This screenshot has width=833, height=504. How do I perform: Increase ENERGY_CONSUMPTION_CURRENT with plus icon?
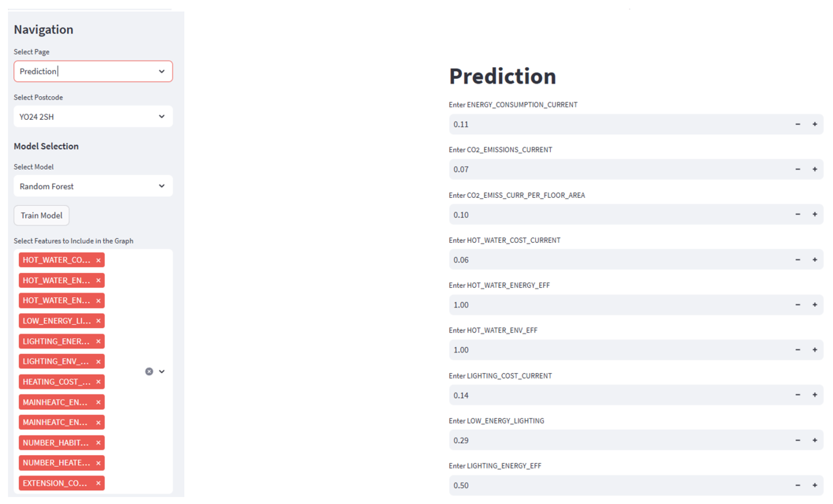815,124
